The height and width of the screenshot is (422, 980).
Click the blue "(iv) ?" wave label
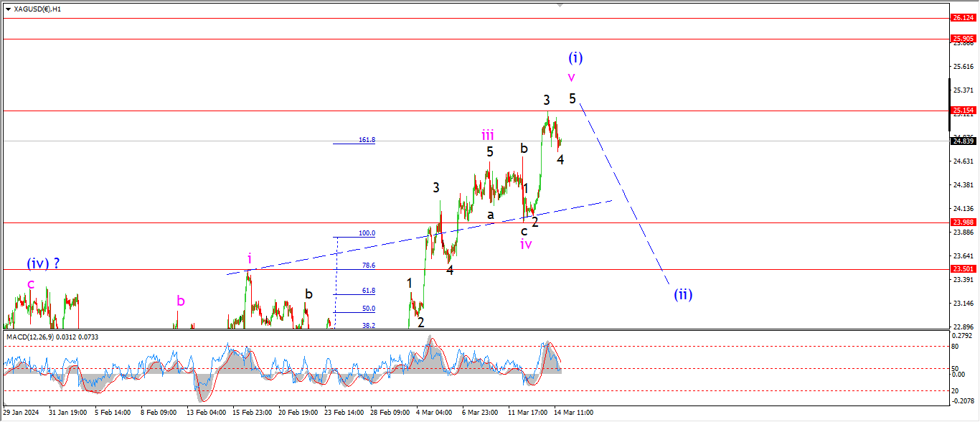(43, 263)
